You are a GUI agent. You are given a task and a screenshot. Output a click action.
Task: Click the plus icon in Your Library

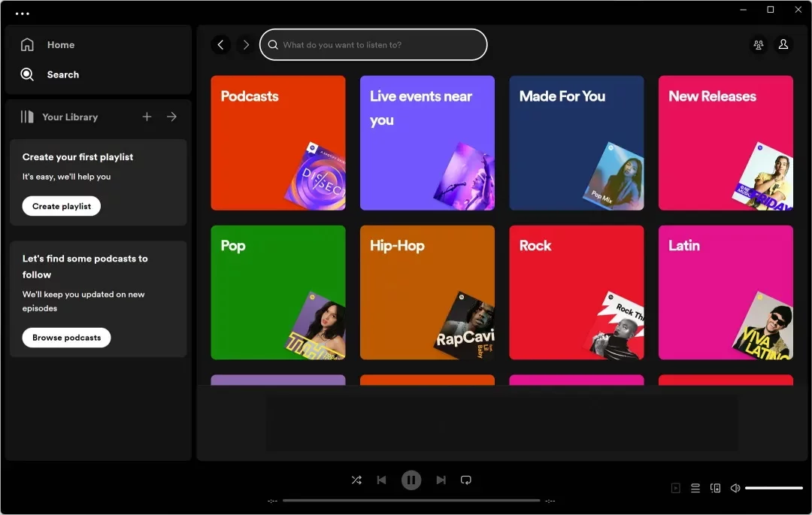coord(147,117)
